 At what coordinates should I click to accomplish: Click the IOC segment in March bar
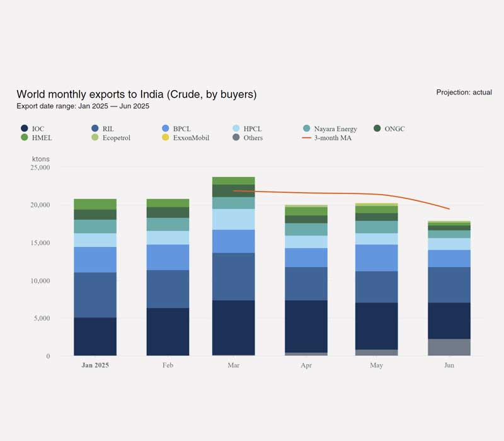[233, 328]
